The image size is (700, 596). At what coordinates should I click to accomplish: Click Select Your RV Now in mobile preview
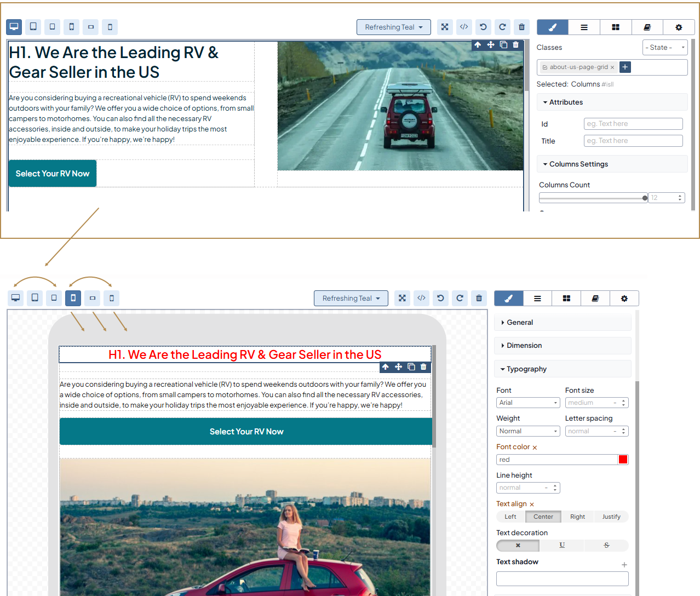pos(246,432)
